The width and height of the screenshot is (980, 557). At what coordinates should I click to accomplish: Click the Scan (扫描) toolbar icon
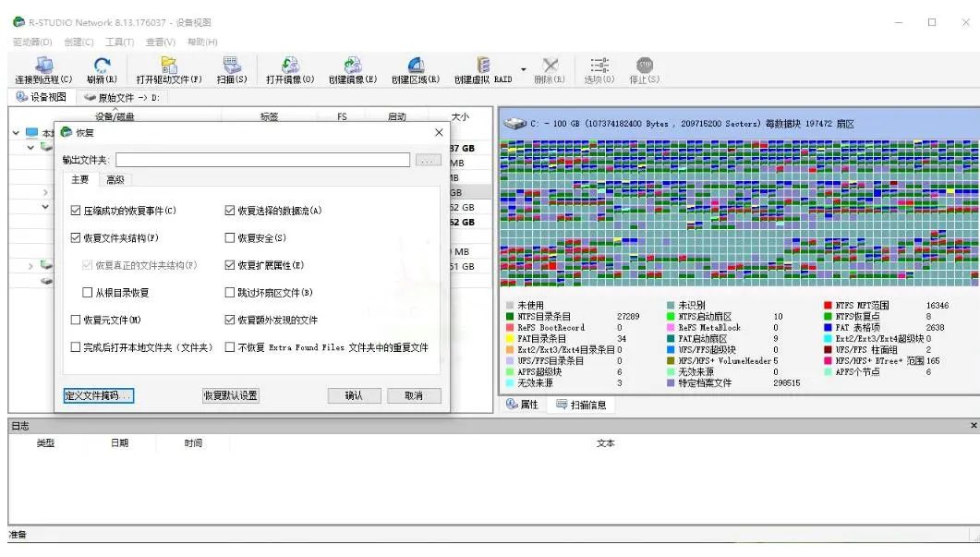pos(232,65)
